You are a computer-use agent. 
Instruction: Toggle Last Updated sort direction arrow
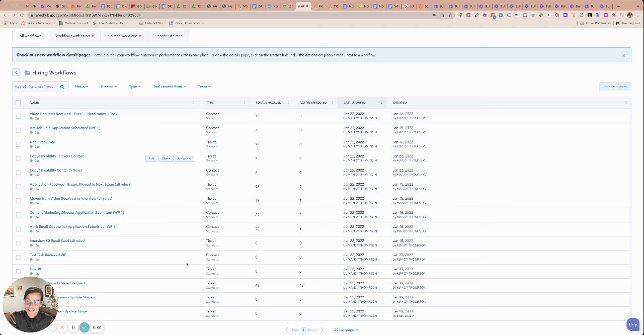(x=381, y=103)
